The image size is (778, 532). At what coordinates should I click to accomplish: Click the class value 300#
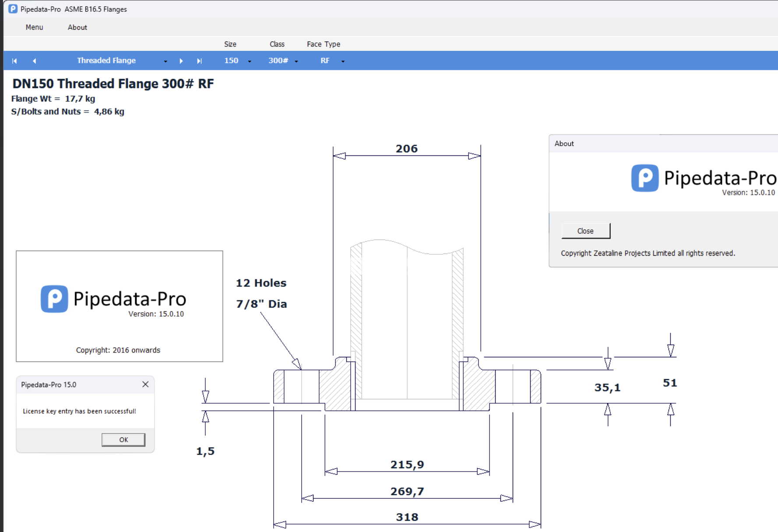pos(278,60)
